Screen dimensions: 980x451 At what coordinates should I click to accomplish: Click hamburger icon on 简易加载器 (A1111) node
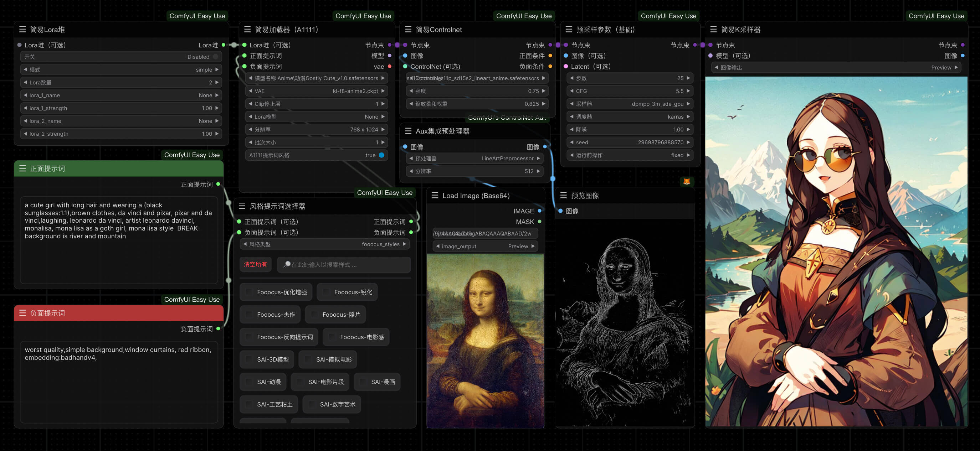coord(247,30)
